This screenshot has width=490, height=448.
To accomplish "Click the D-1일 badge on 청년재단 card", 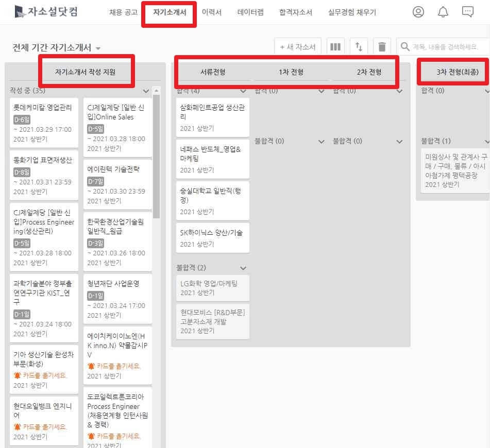I will (95, 296).
